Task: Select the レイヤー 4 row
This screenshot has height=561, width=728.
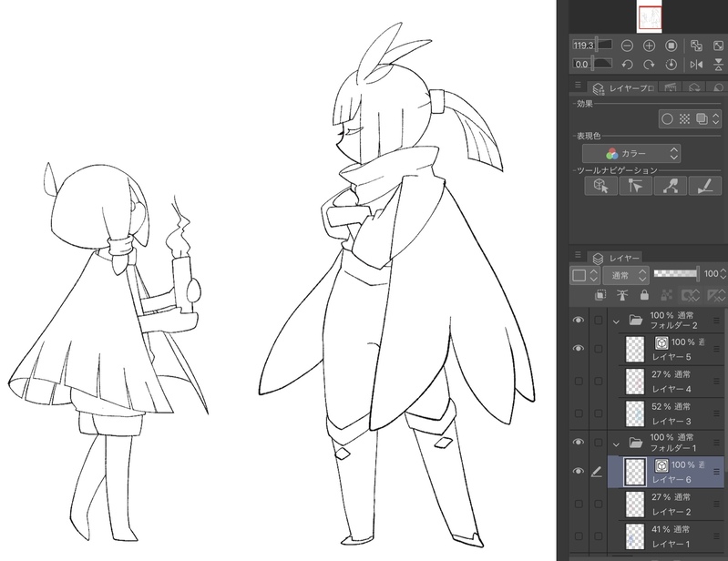Action: tap(667, 381)
